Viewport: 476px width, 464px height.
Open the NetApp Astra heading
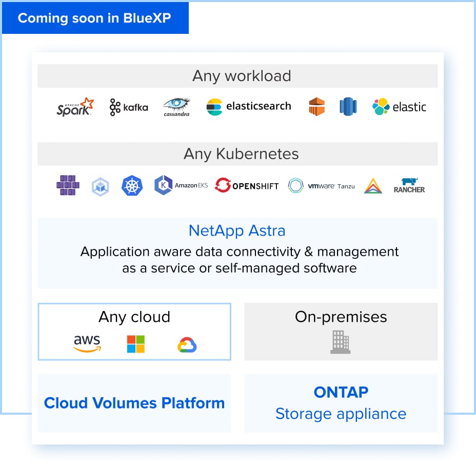pyautogui.click(x=237, y=230)
